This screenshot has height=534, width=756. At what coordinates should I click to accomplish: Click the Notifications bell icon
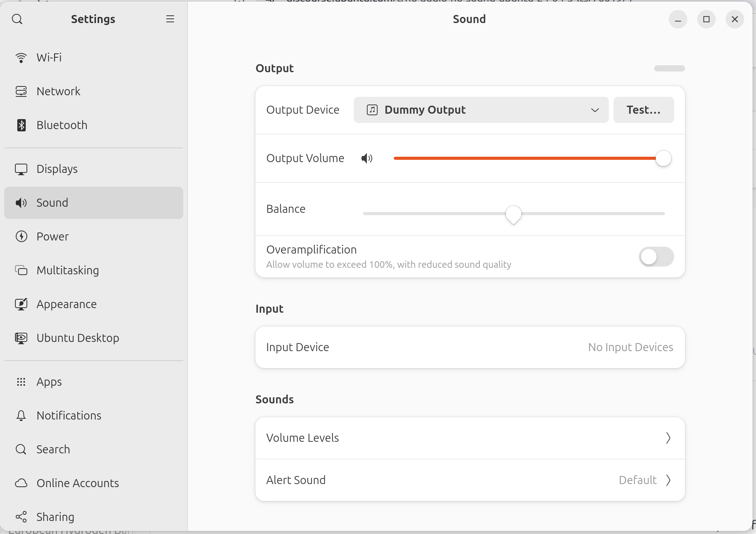click(21, 416)
